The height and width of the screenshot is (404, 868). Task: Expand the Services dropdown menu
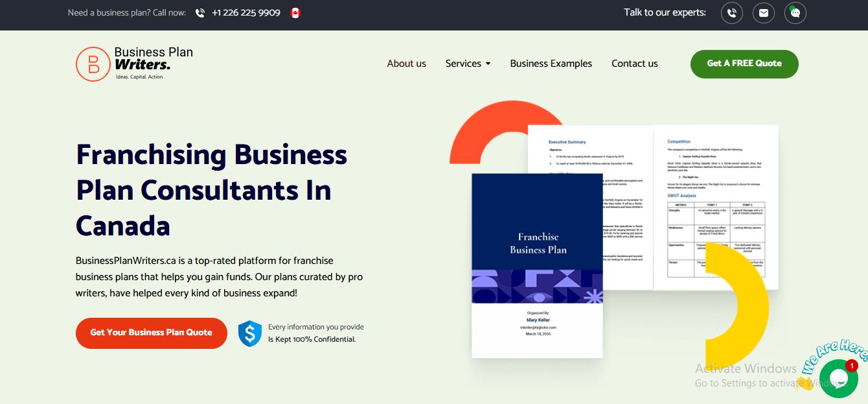pos(463,64)
